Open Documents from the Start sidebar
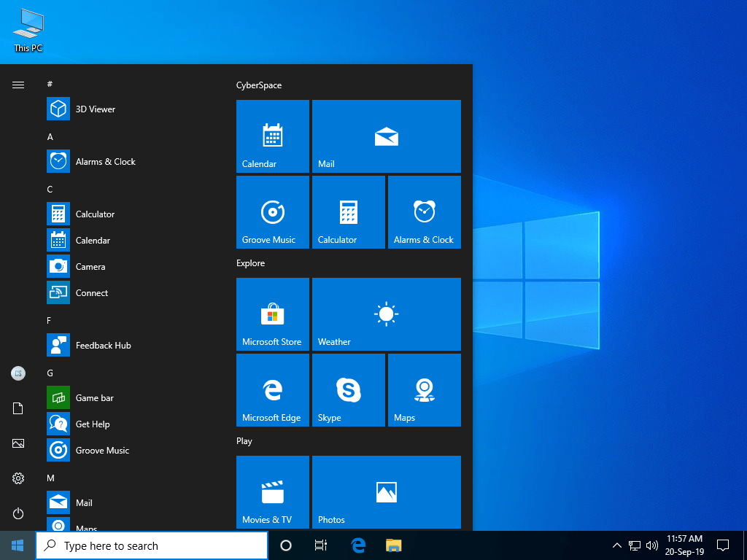Image resolution: width=747 pixels, height=560 pixels. tap(18, 408)
